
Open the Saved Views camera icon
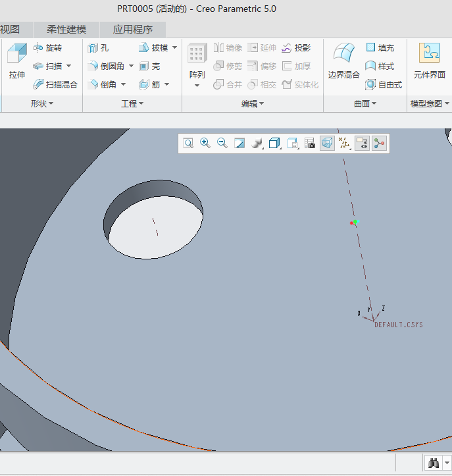[310, 143]
